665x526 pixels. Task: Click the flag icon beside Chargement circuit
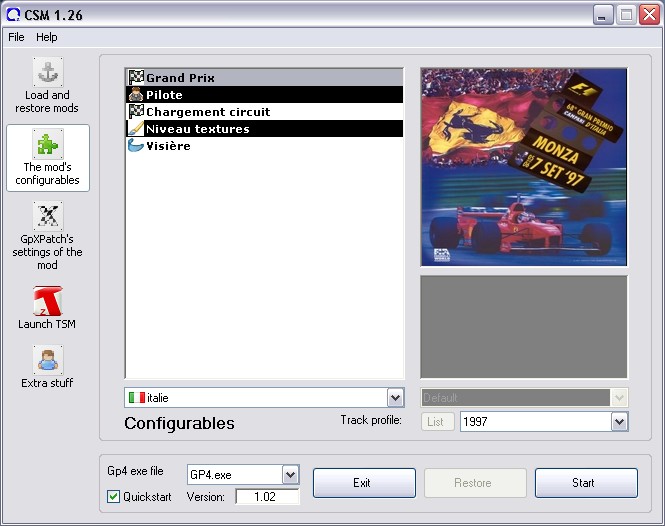(x=136, y=111)
